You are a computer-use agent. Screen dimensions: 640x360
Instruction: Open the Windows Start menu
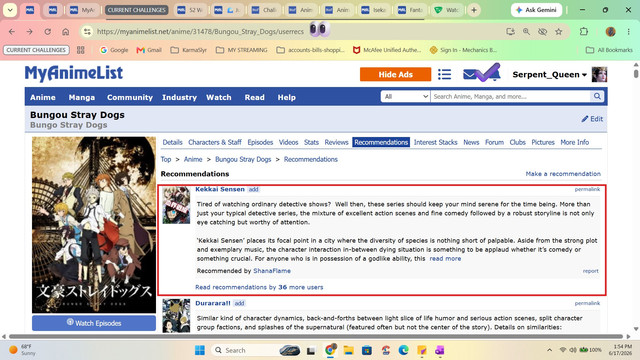coord(200,350)
